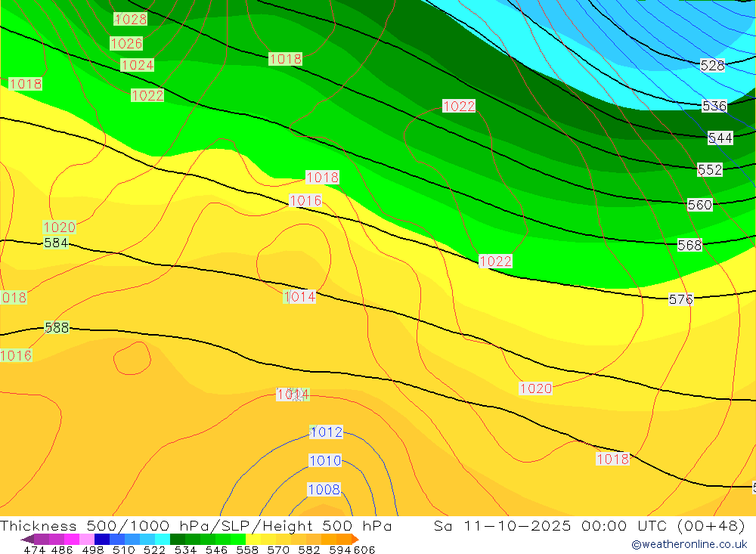
Task: Click legend value 606
Action: pos(364,549)
